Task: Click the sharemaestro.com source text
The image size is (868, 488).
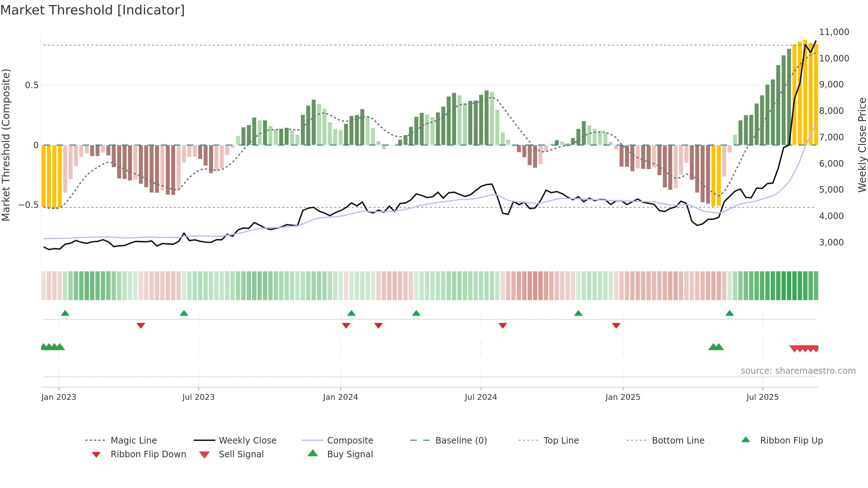Action: [x=798, y=371]
